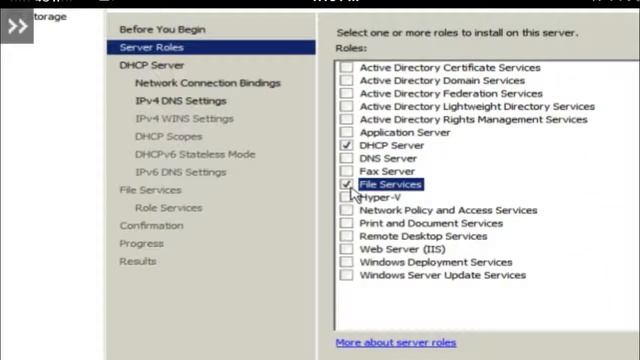Select the Results step
The height and width of the screenshot is (360, 640).
point(138,261)
